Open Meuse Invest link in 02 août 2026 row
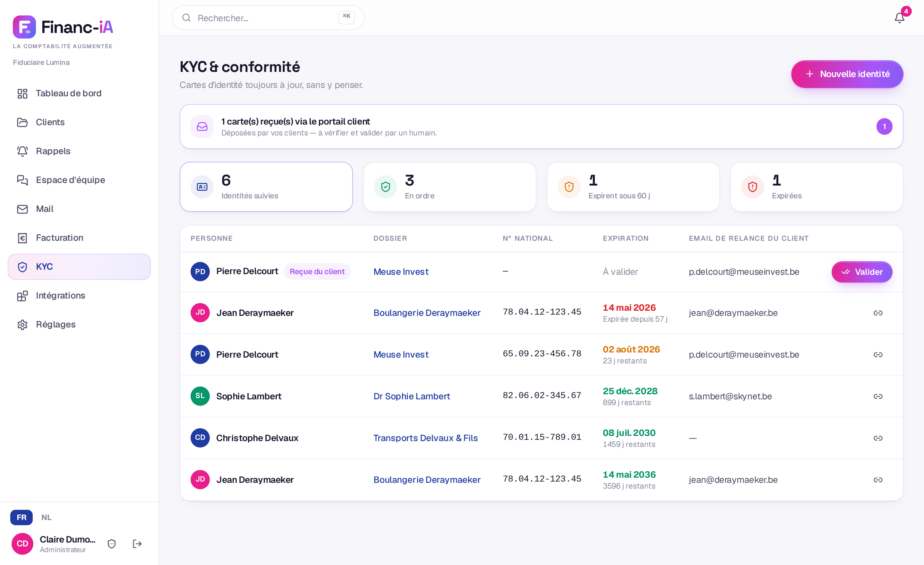The height and width of the screenshot is (565, 924). point(400,354)
